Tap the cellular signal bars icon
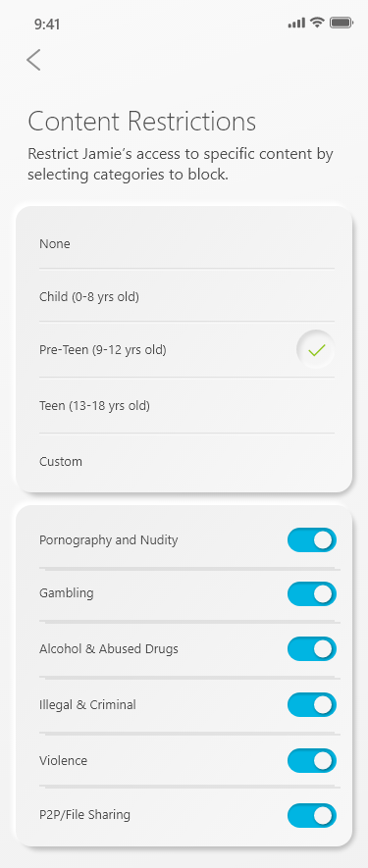 (296, 23)
